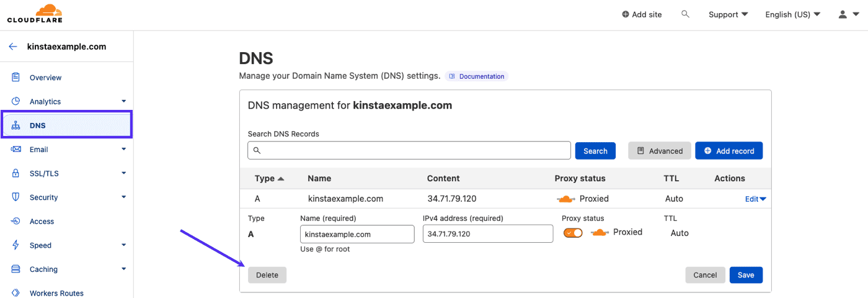Cancel the record edit
Viewport: 868px width, 298px height.
(x=705, y=275)
